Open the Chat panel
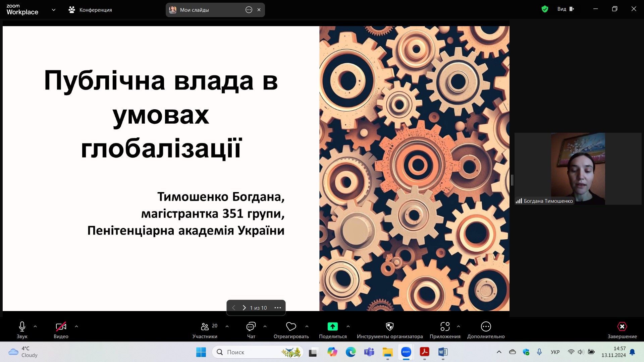644x362 pixels. tap(251, 326)
